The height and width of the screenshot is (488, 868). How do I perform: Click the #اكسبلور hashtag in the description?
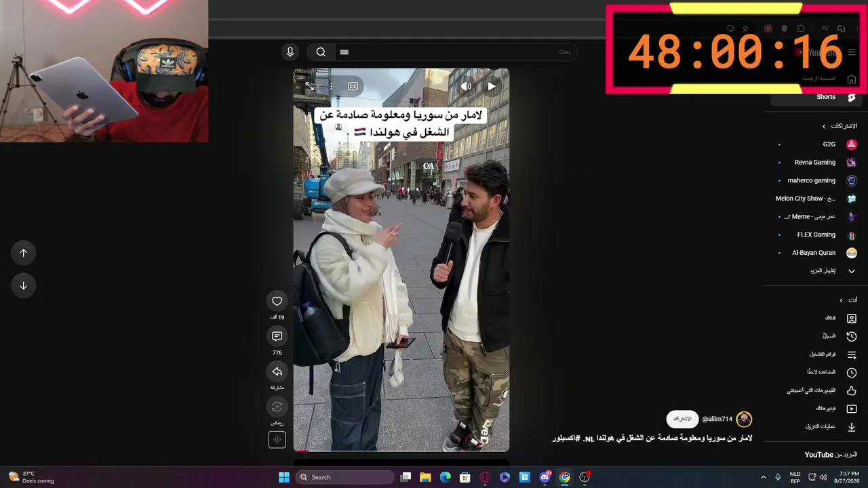[x=566, y=438]
